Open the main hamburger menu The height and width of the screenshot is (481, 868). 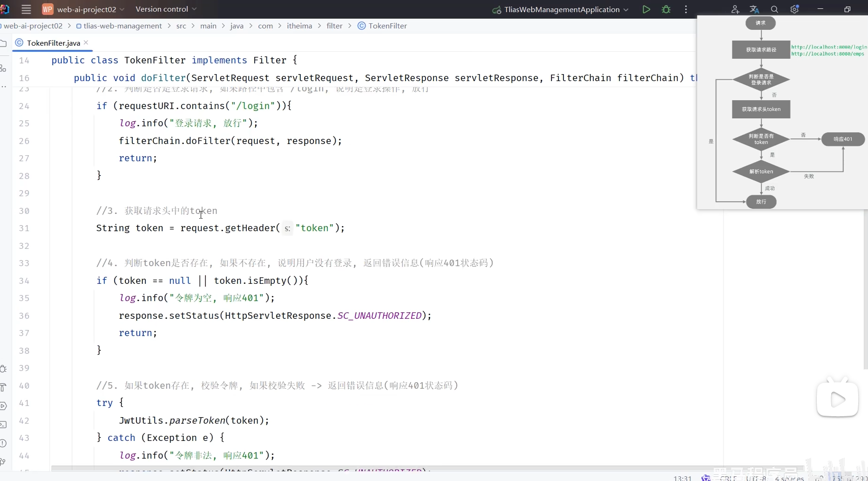coord(26,9)
